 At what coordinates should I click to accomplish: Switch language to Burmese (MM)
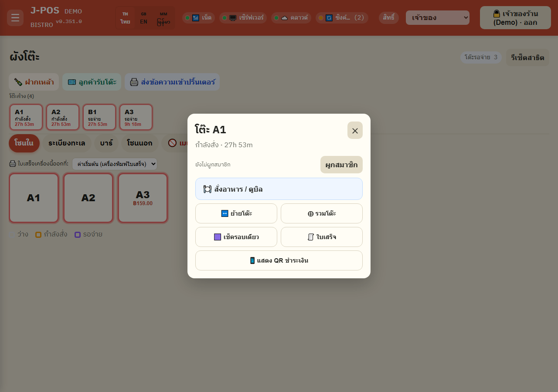(x=163, y=18)
